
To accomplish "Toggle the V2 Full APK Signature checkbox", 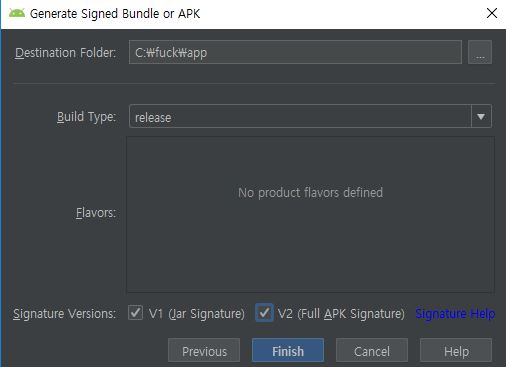I will coord(264,313).
